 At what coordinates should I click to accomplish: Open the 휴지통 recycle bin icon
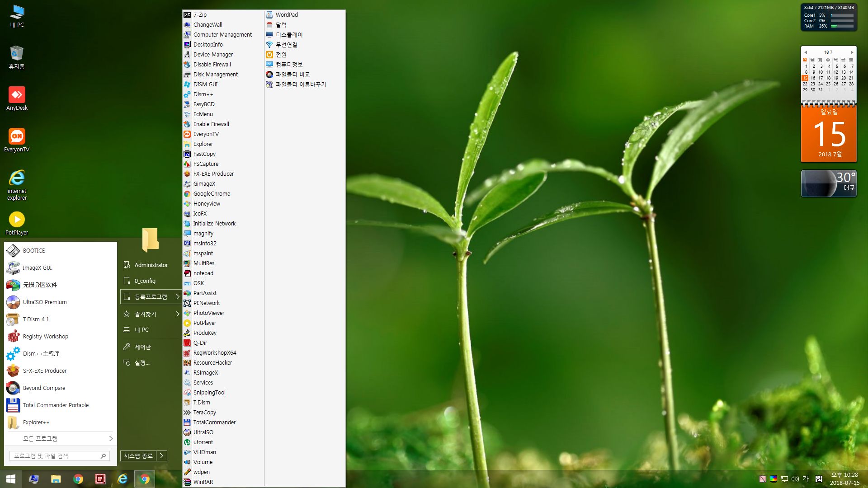click(x=17, y=57)
